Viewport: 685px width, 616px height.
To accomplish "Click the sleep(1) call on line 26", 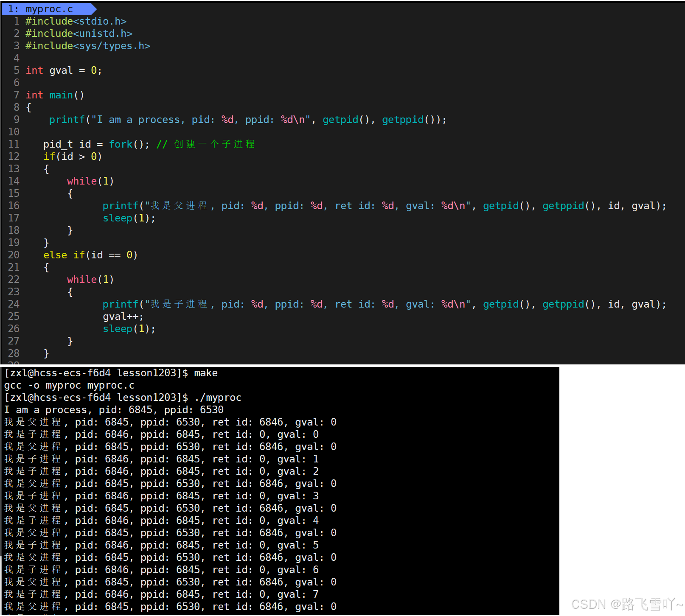I will 129,329.
